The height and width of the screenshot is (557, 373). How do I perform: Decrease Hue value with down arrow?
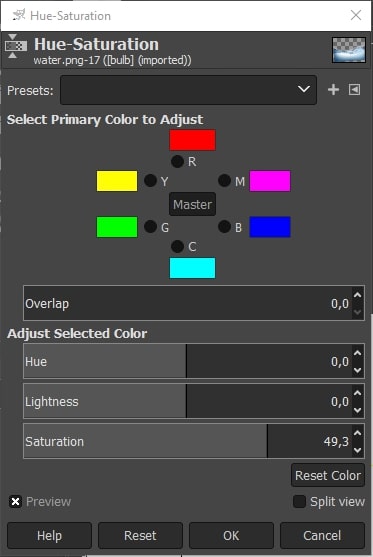(357, 370)
